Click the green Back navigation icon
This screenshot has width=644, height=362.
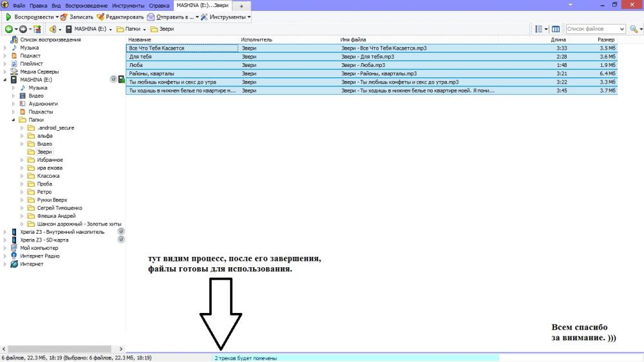coord(8,29)
